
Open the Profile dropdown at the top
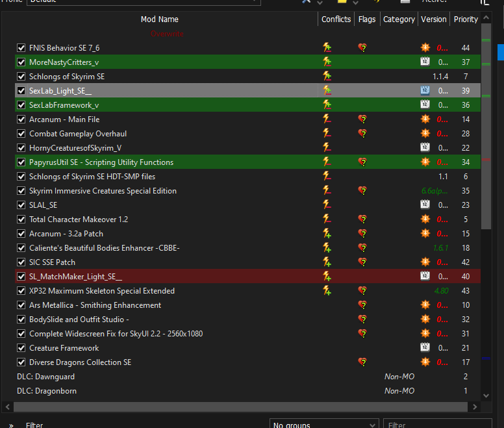(144, 1)
